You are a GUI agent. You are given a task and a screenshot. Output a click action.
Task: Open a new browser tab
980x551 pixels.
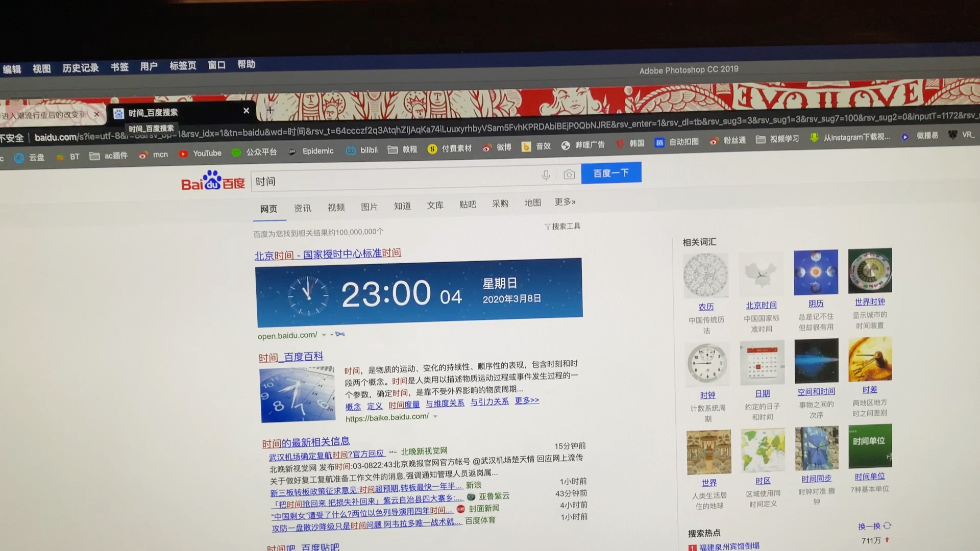click(x=270, y=110)
